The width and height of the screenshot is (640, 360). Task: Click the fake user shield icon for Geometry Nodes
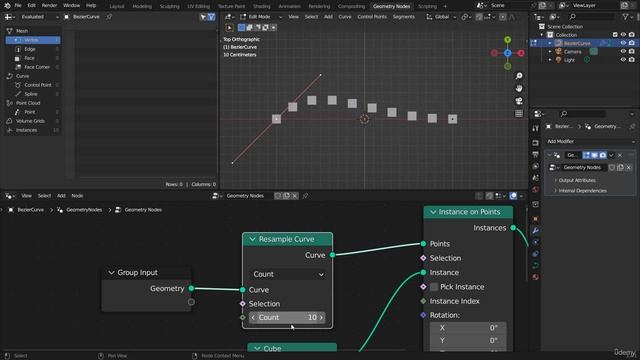pos(612,167)
